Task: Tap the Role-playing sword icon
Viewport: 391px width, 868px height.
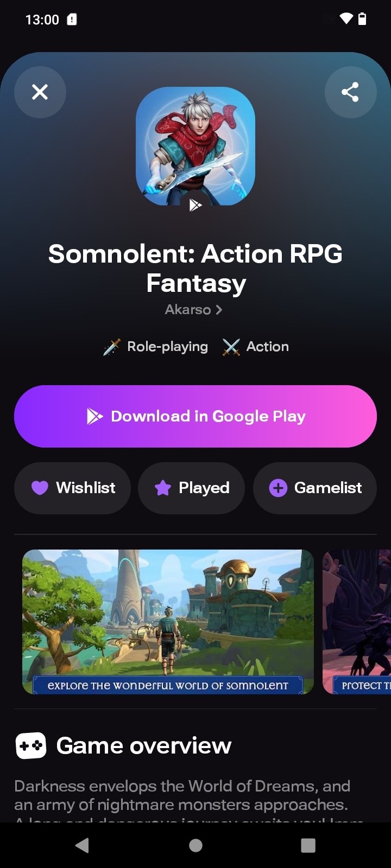Action: point(111,347)
